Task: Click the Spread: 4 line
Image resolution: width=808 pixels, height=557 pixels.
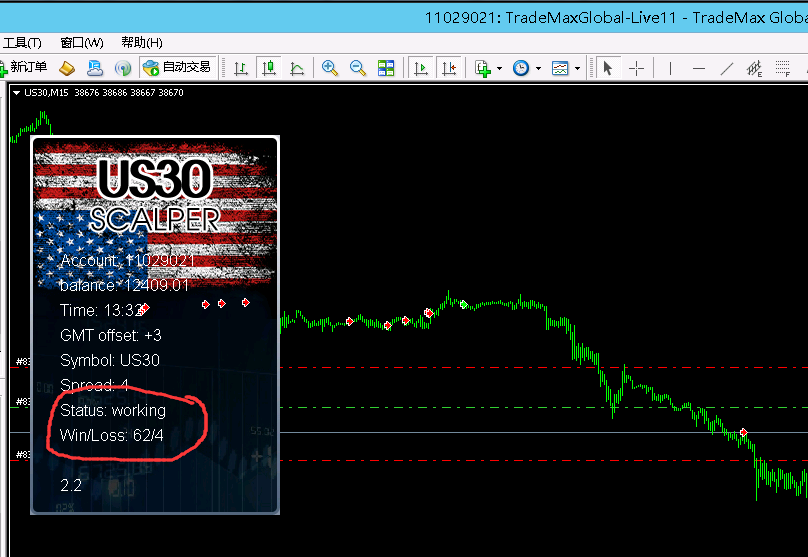Action: 94,385
